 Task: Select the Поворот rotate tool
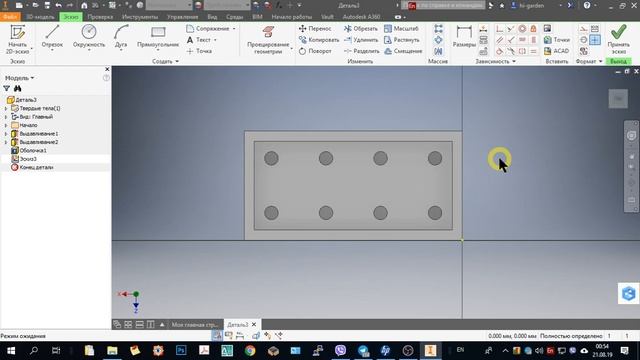click(x=315, y=51)
